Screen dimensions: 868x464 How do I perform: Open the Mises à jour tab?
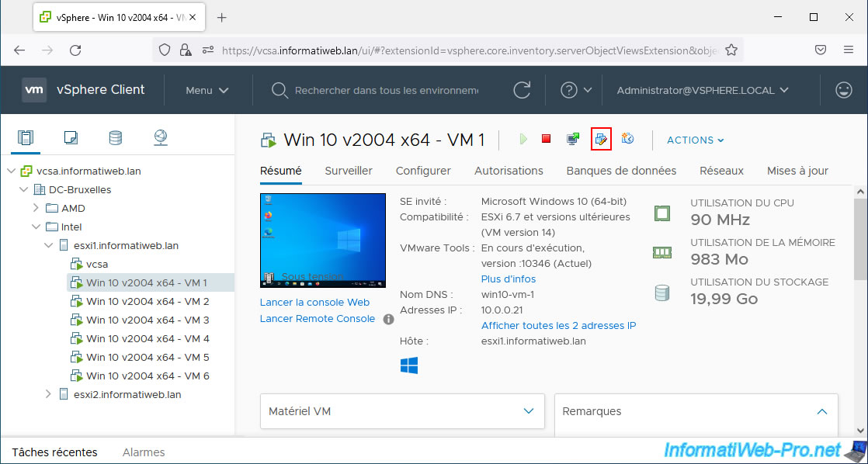[x=797, y=171]
